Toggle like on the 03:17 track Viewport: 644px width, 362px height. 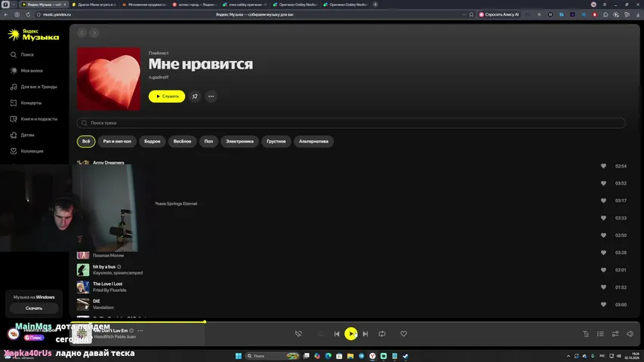tap(603, 201)
